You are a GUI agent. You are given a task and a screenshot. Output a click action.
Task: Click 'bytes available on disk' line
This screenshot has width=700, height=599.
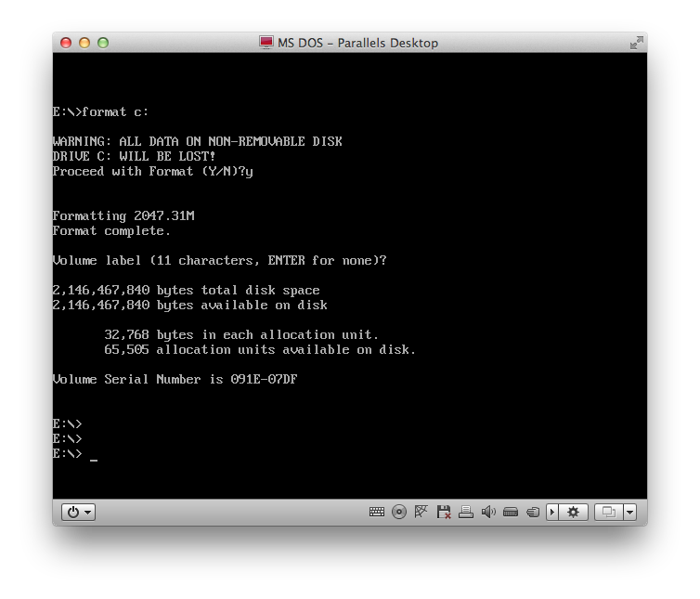pos(189,306)
